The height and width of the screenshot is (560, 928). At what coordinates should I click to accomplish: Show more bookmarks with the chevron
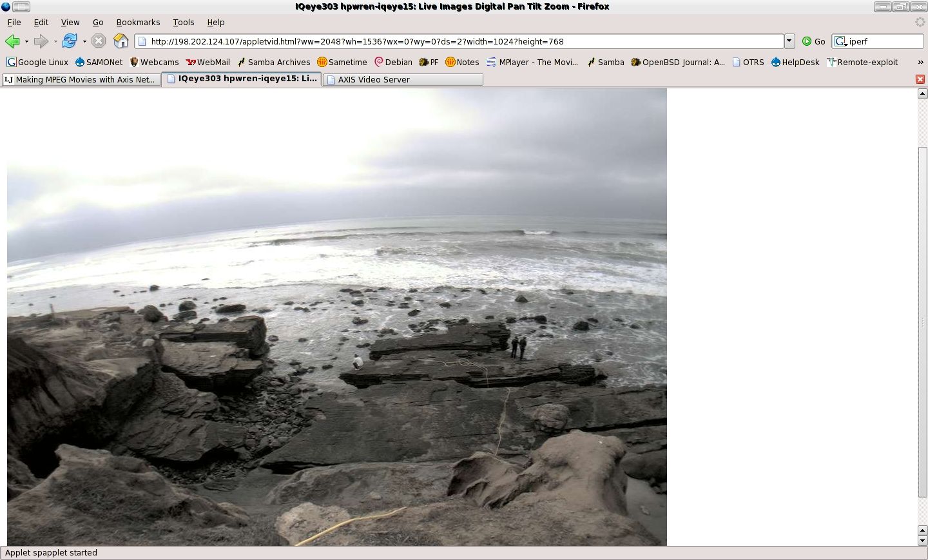tap(920, 62)
